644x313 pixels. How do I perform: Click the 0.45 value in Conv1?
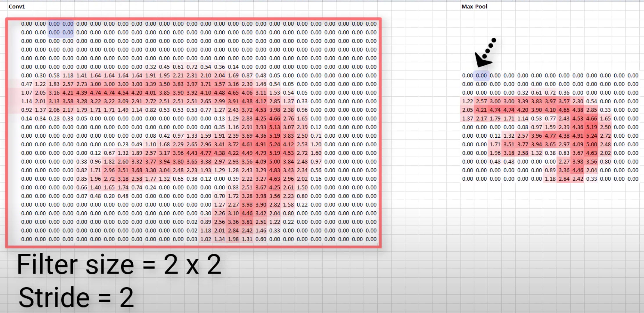coord(164,67)
